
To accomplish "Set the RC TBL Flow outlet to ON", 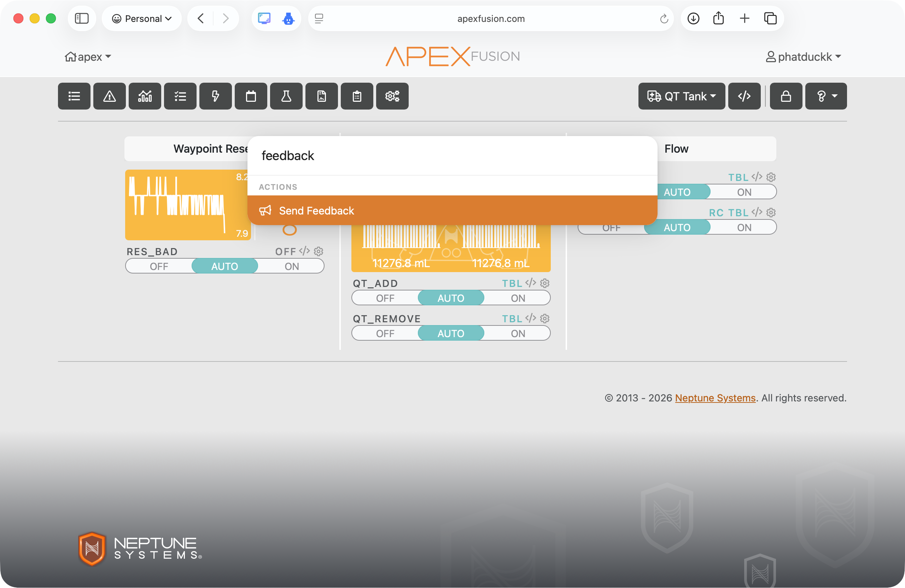I will pyautogui.click(x=744, y=227).
